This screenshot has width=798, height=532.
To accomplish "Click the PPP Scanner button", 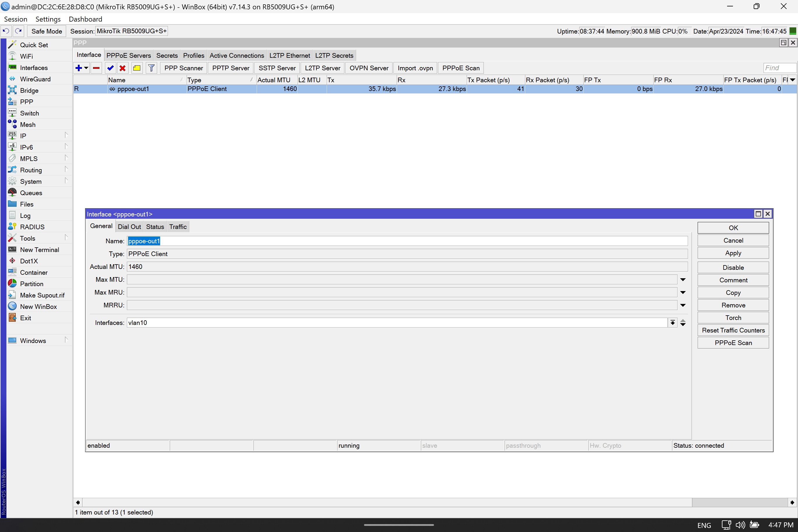I will click(183, 68).
